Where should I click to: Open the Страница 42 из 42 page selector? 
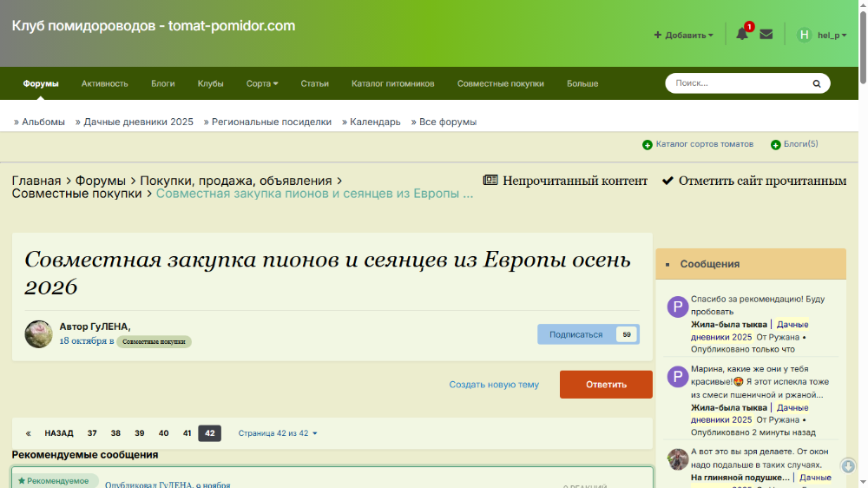tap(278, 433)
